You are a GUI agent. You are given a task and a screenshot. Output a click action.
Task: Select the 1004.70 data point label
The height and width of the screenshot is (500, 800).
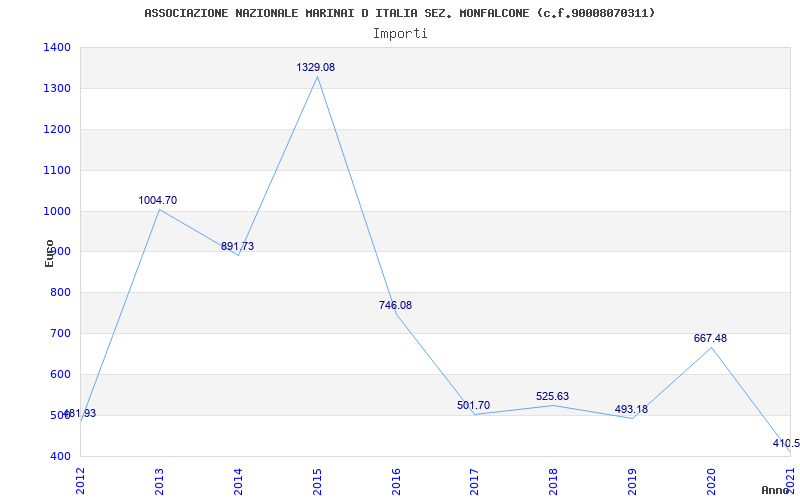[158, 201]
